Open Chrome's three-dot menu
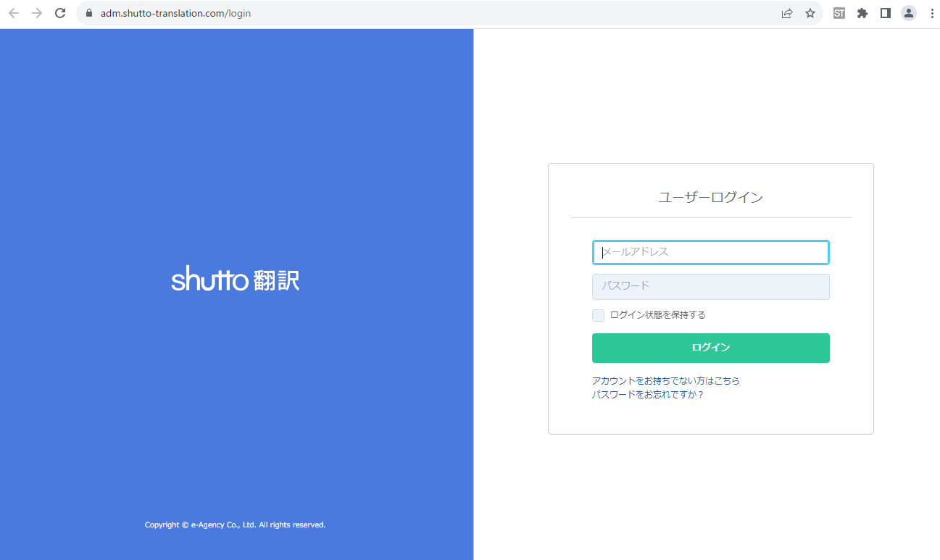 [932, 13]
